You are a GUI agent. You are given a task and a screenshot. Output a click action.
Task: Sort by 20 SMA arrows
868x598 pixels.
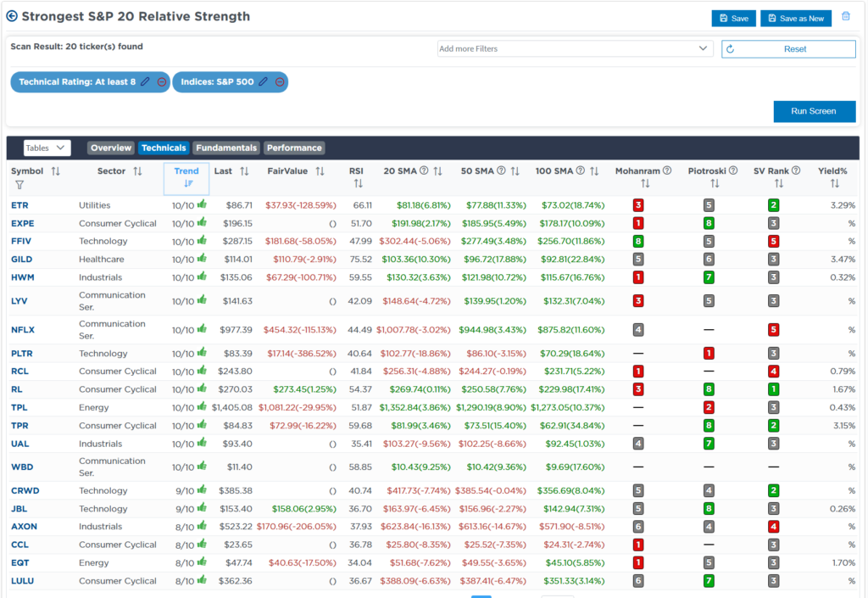(x=438, y=171)
